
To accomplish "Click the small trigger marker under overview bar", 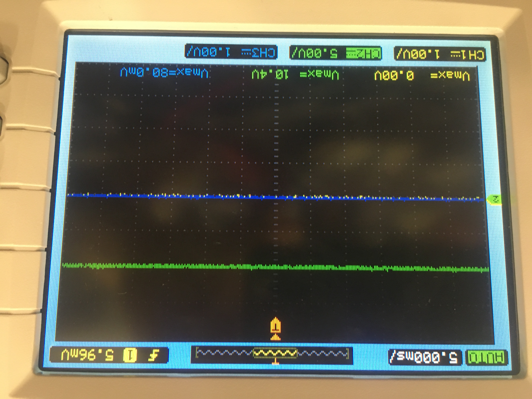I will (x=275, y=362).
